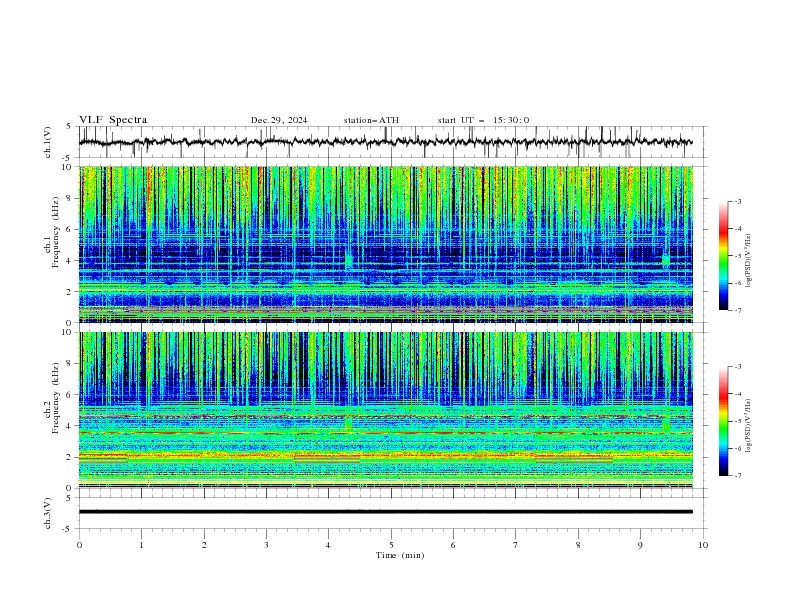The width and height of the screenshot is (792, 612).
Task: Click the time axis tick label '0'
Action: pyautogui.click(x=79, y=545)
